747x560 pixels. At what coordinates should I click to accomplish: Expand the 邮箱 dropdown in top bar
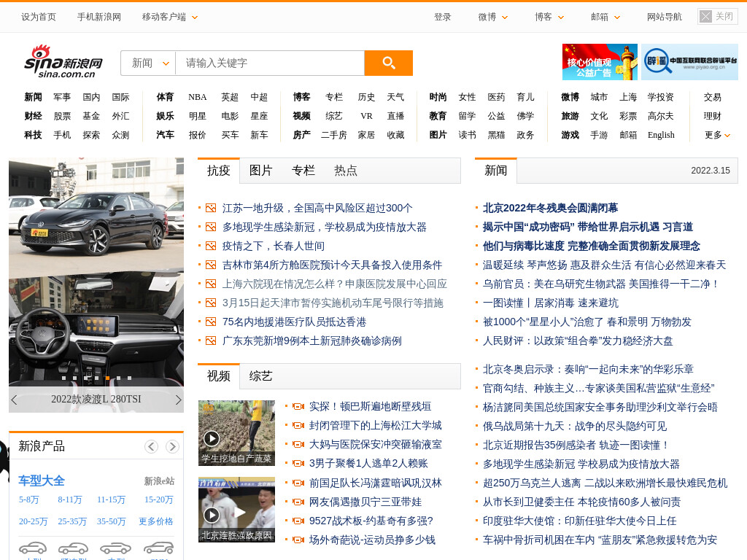[605, 17]
